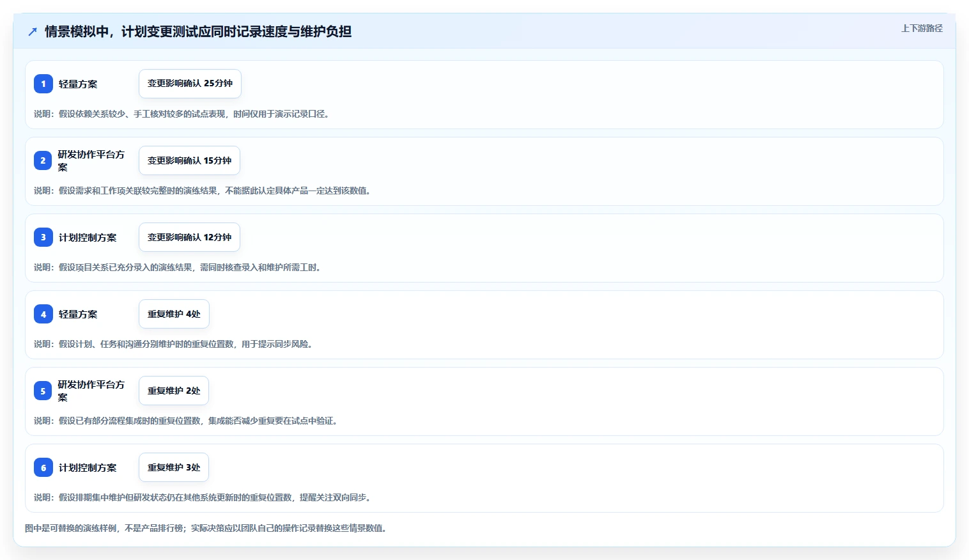The width and height of the screenshot is (969, 560).
Task: Click the 重复维护 3处 chip
Action: [x=174, y=467]
